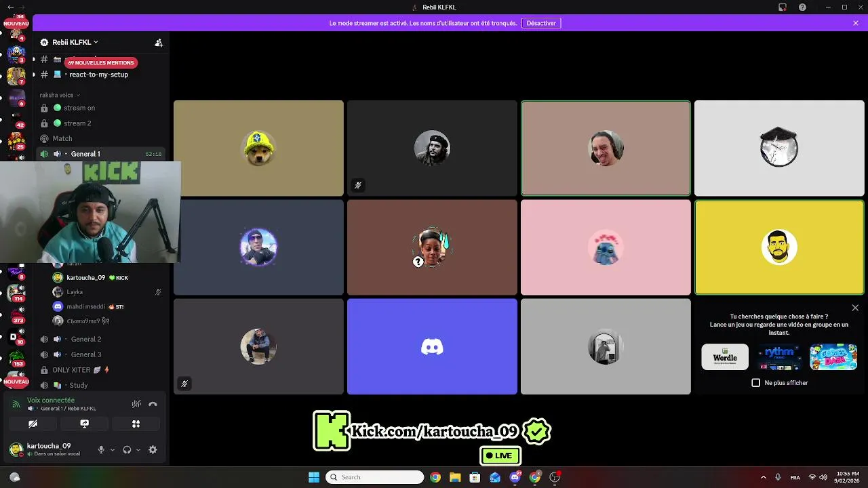Click the taskbar Search box

tap(375, 477)
